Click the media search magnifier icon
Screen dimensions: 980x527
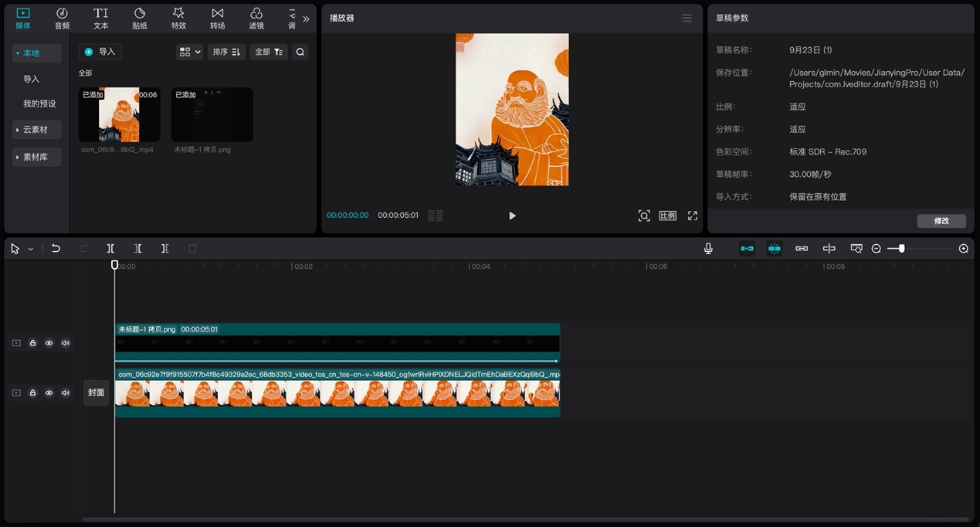click(300, 52)
